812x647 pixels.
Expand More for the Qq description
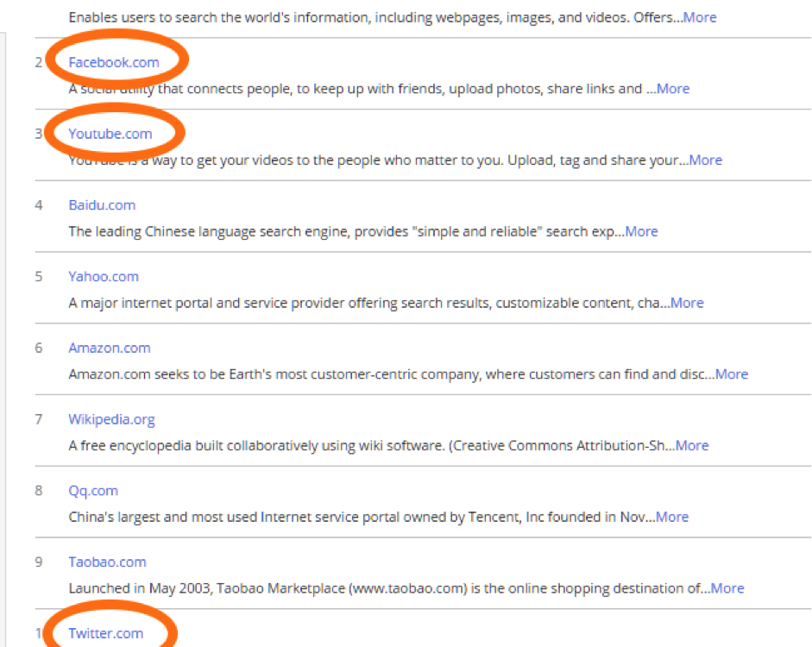[672, 517]
